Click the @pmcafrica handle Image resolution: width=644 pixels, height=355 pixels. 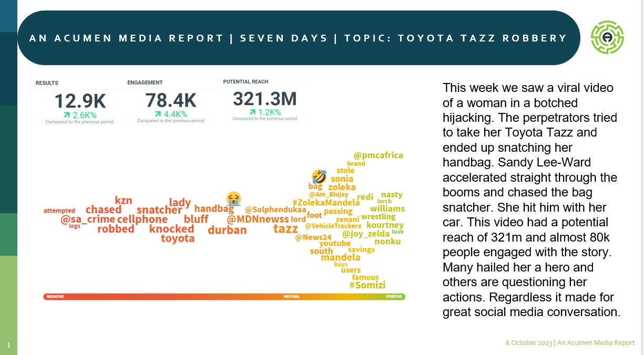[378, 155]
